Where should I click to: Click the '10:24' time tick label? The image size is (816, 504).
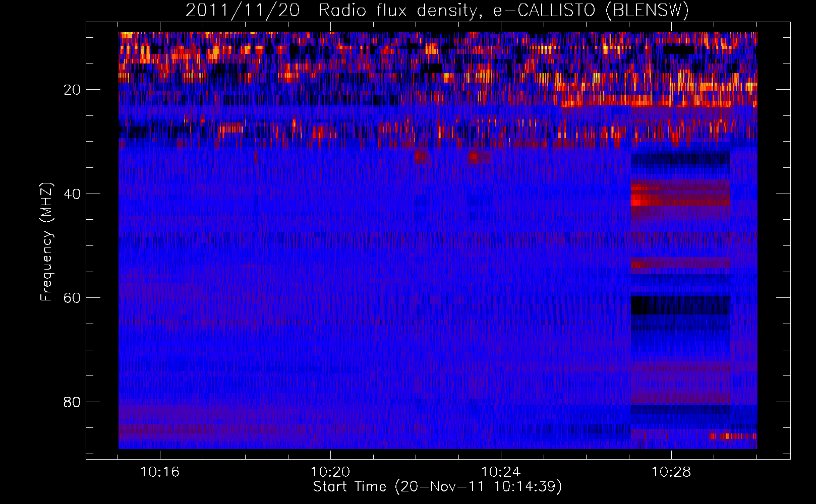click(501, 472)
